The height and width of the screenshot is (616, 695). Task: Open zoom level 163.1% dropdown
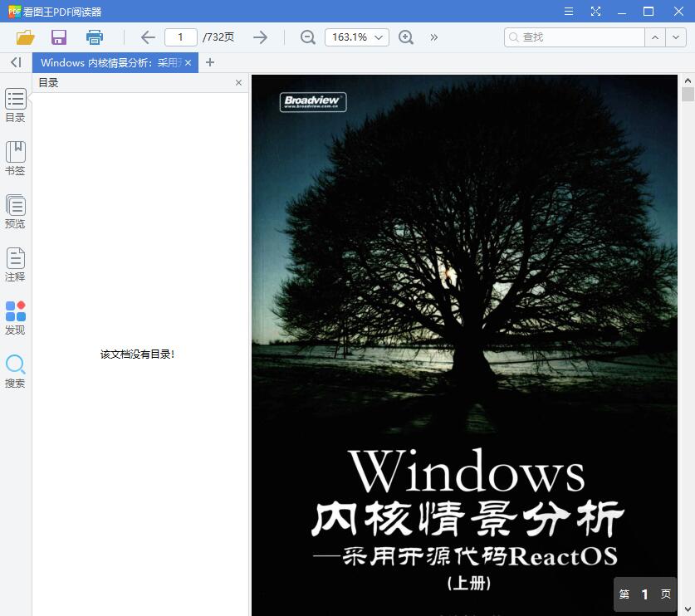[357, 37]
